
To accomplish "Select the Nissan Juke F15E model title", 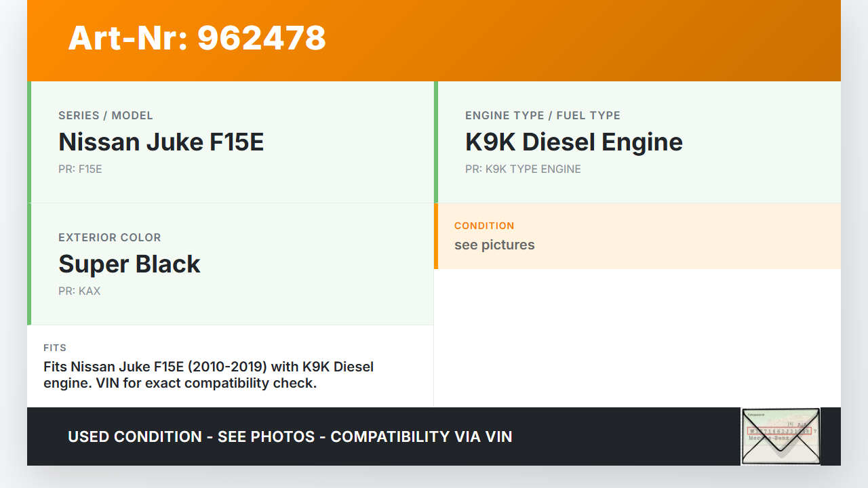I will (x=161, y=142).
